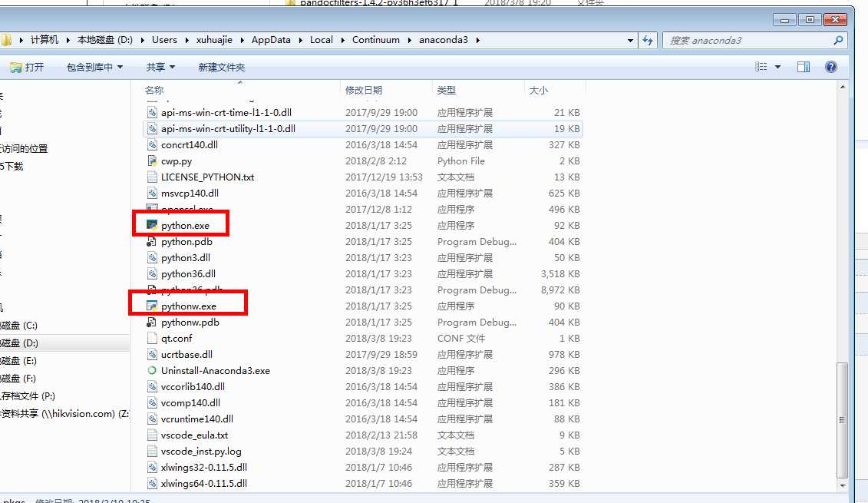Go to the Local breadcrumb folder
This screenshot has height=503, width=868.
(321, 40)
